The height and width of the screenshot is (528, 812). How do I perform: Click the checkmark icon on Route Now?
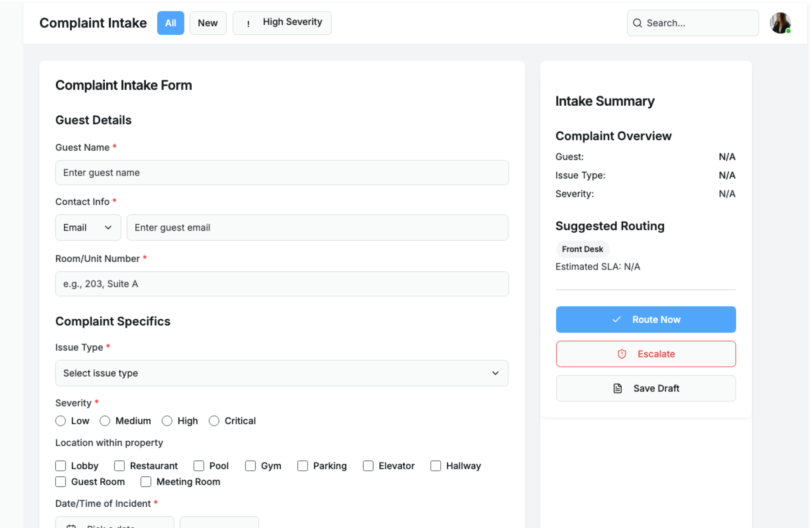tap(617, 319)
